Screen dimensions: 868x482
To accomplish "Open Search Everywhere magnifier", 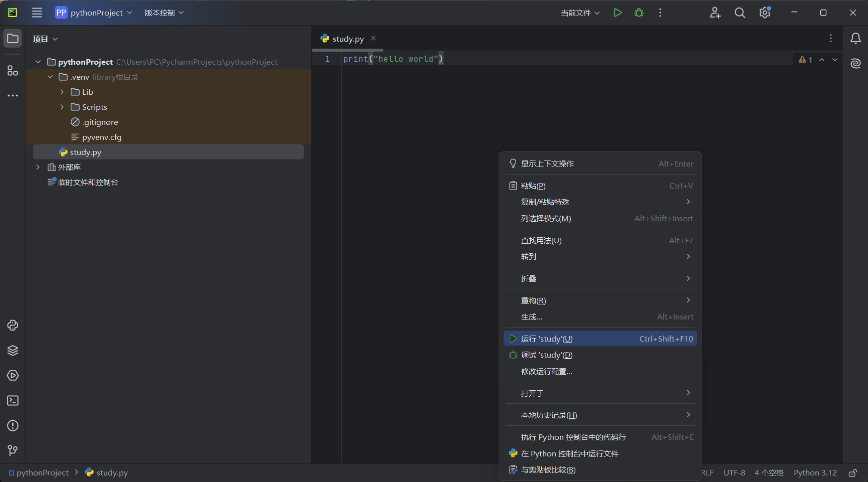I will click(740, 13).
